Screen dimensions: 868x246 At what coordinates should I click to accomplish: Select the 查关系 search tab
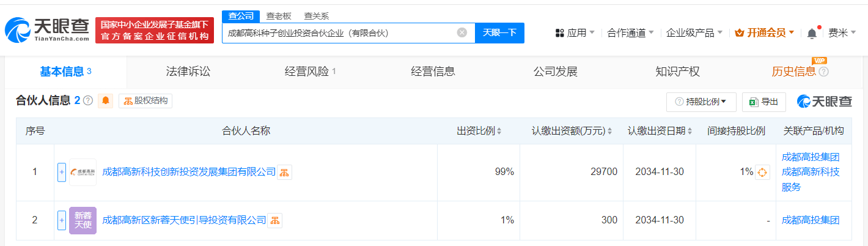[316, 16]
